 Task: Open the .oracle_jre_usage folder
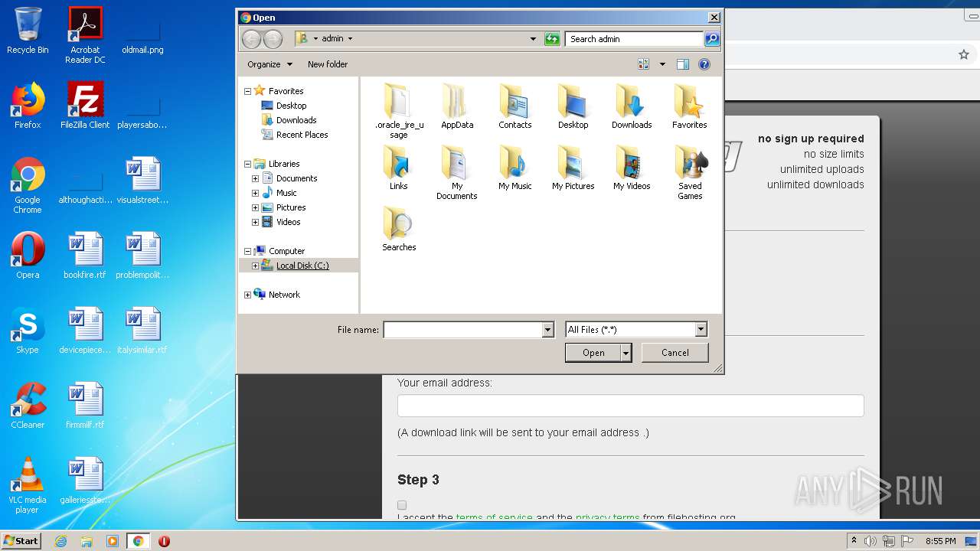pyautogui.click(x=399, y=111)
